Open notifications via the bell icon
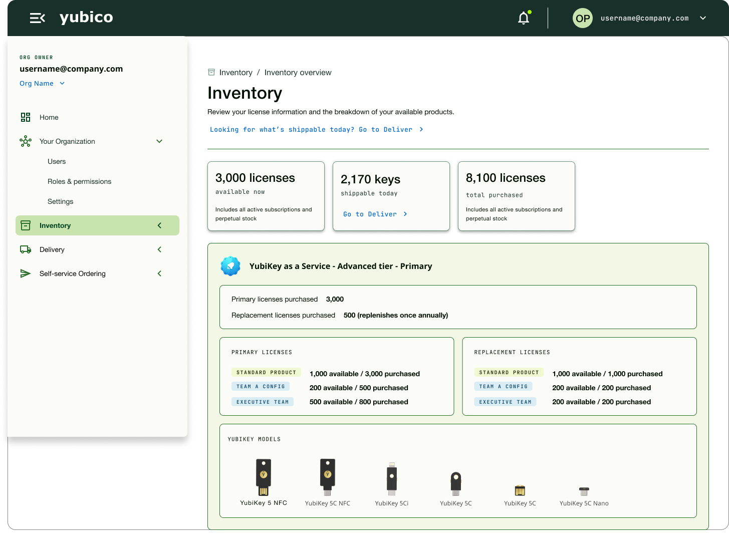Image resolution: width=729 pixels, height=560 pixels. click(x=524, y=19)
